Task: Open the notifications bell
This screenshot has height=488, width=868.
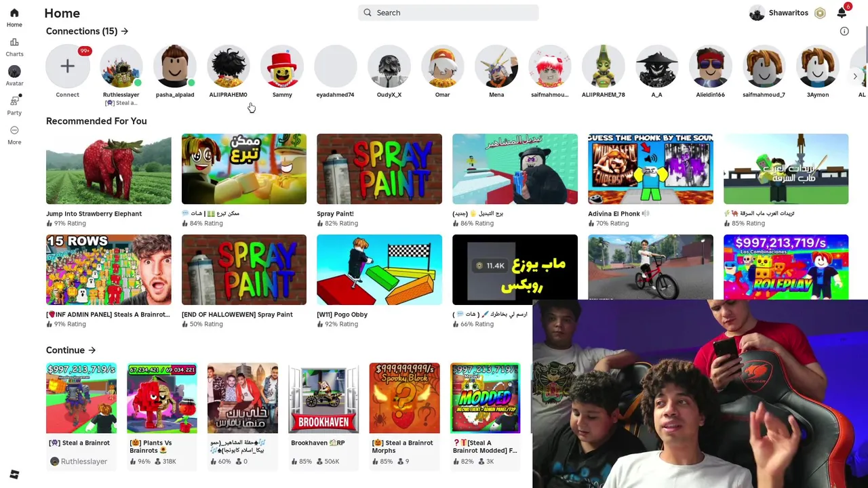Action: [842, 13]
